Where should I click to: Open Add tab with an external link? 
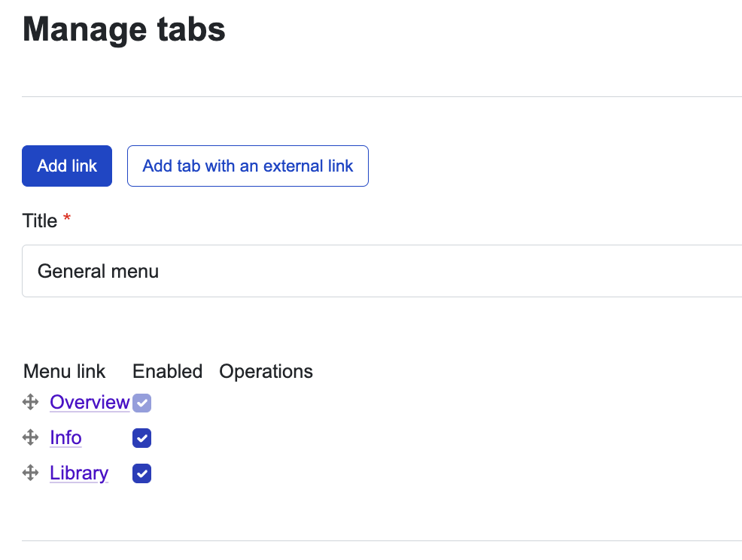[247, 166]
